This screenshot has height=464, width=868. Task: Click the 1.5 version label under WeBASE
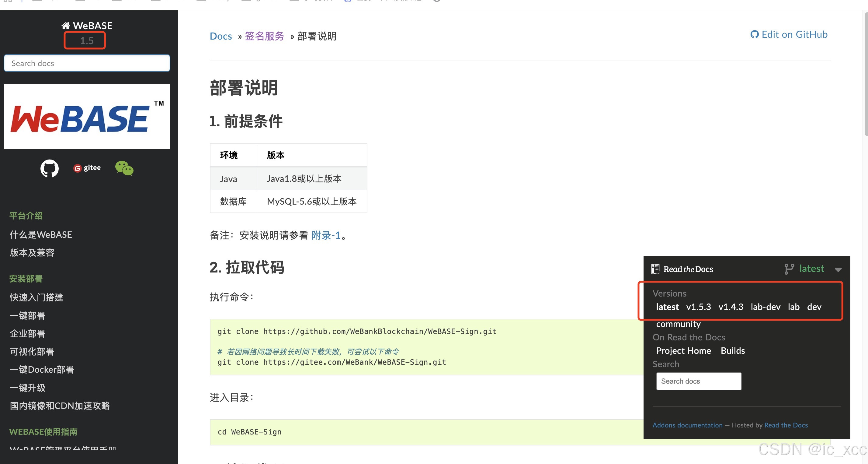tap(87, 40)
